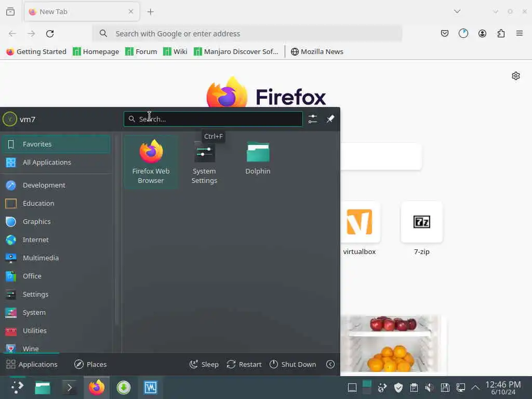Open the Manjaro application launcher icon
Viewport: 532px width, 399px height.
pos(17,388)
